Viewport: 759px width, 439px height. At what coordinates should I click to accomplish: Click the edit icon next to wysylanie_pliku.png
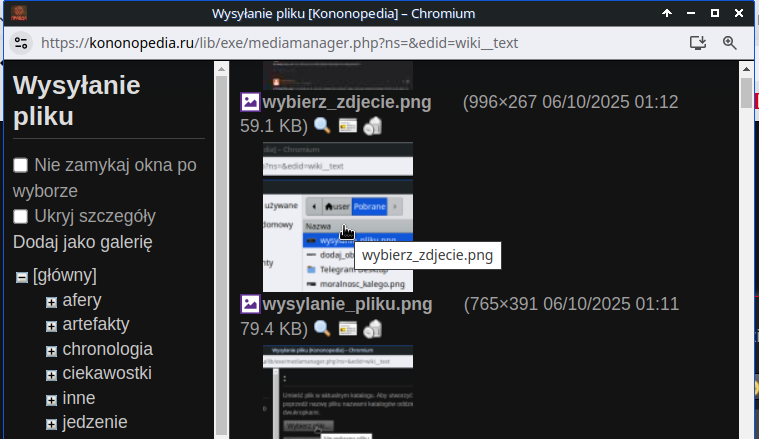tap(347, 328)
